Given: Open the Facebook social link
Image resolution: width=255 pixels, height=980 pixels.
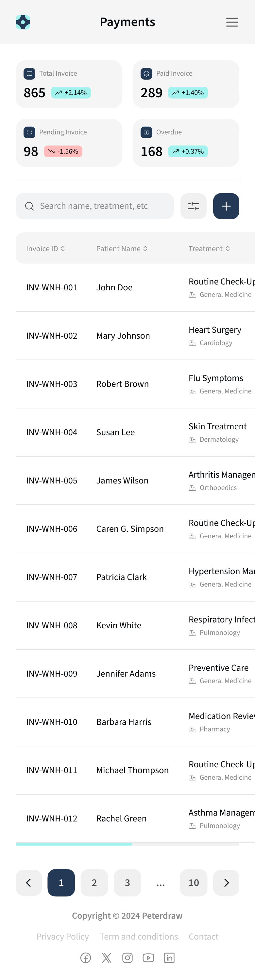Looking at the screenshot, I should pos(86,957).
